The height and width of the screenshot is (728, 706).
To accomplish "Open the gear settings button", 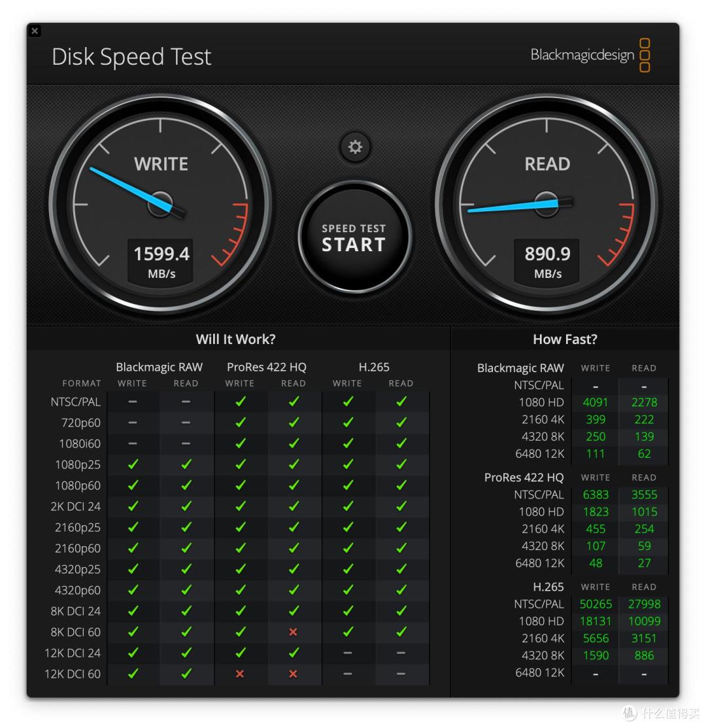I will [355, 147].
